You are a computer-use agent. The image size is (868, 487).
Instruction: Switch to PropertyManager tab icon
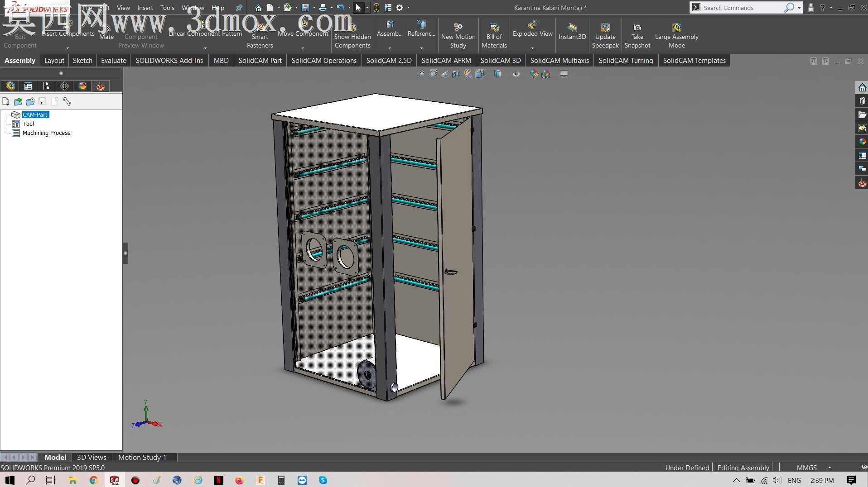pos(28,86)
